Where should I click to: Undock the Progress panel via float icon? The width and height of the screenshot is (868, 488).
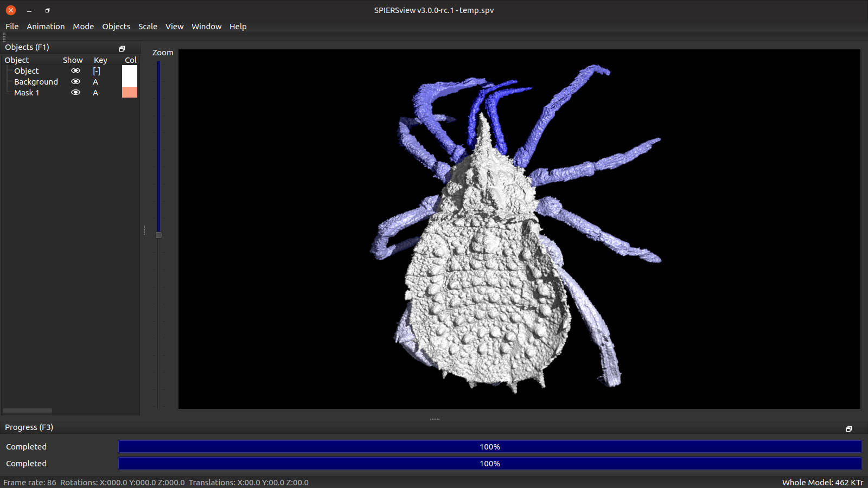click(848, 429)
